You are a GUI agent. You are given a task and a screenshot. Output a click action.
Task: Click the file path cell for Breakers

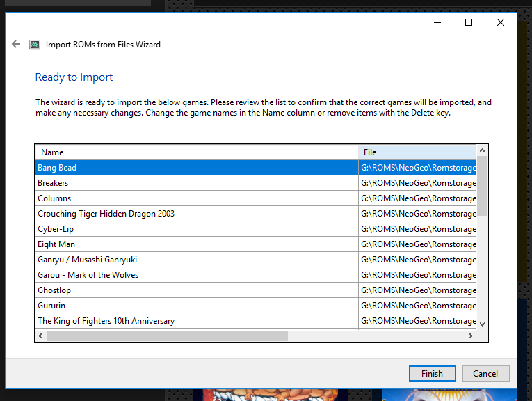417,183
